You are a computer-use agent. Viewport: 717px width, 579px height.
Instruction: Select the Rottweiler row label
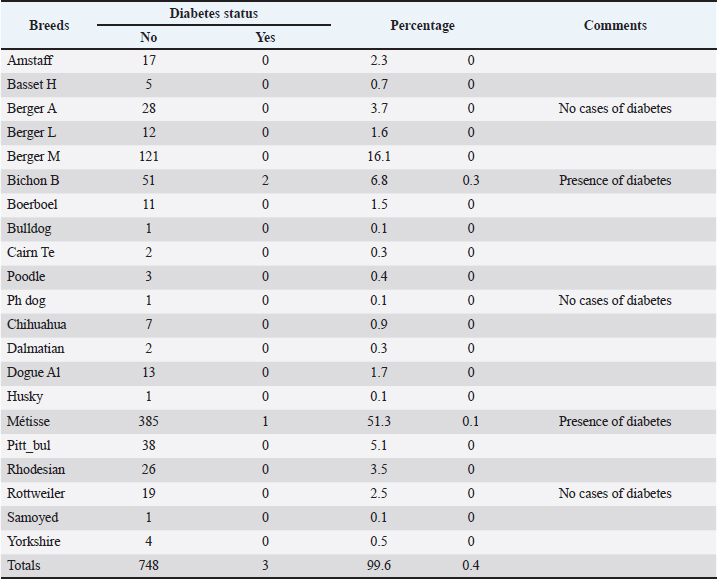(x=36, y=493)
